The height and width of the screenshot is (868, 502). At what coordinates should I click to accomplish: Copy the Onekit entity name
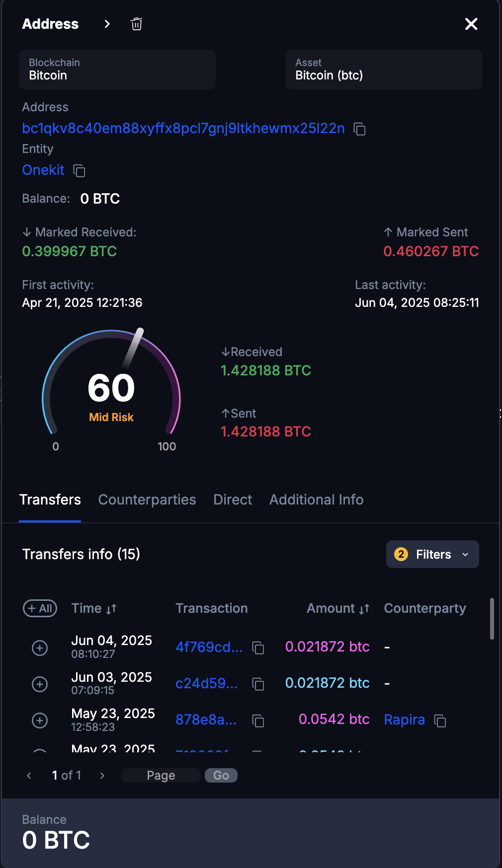[x=80, y=171]
